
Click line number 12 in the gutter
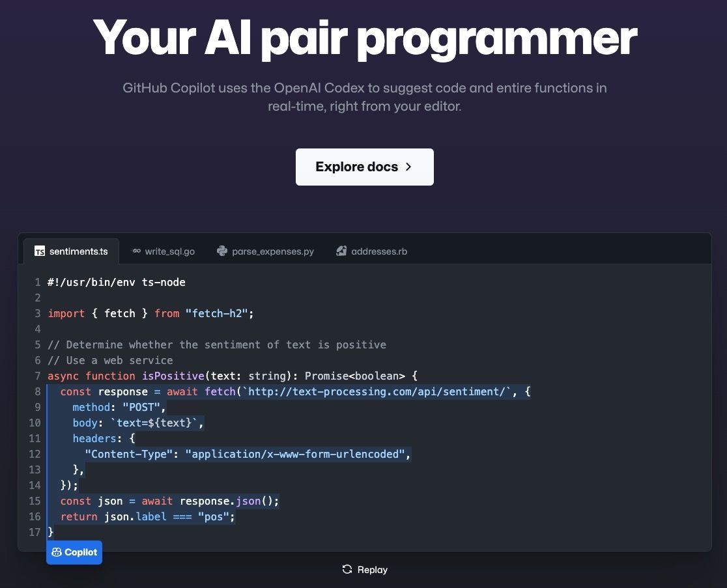35,454
